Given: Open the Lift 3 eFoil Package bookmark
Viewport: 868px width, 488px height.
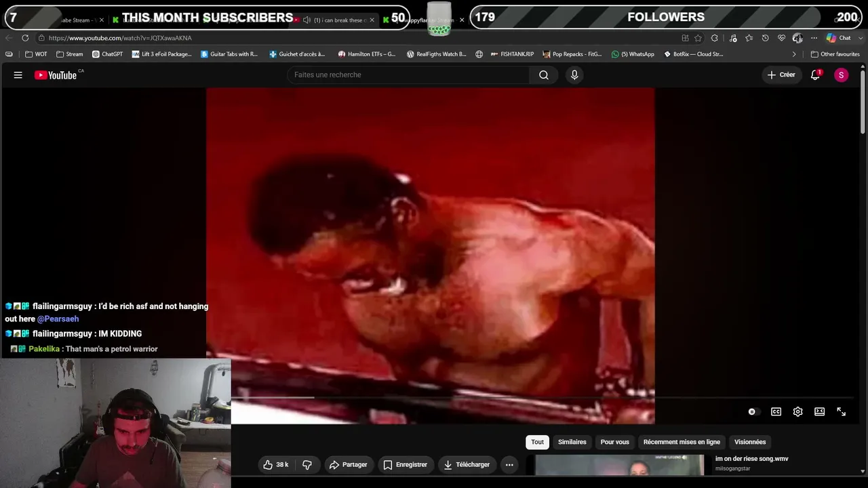Looking at the screenshot, I should tap(161, 54).
